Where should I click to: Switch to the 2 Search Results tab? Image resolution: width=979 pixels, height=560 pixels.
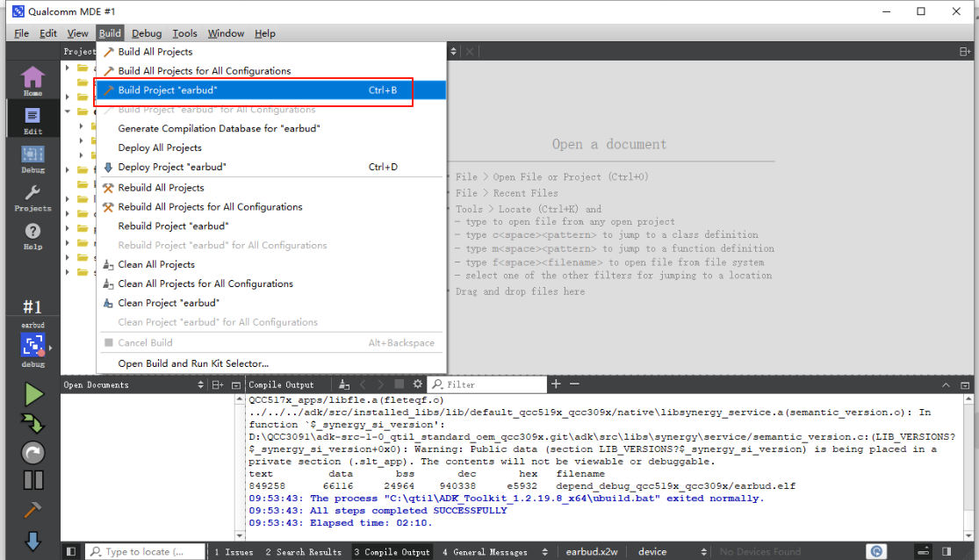point(304,552)
